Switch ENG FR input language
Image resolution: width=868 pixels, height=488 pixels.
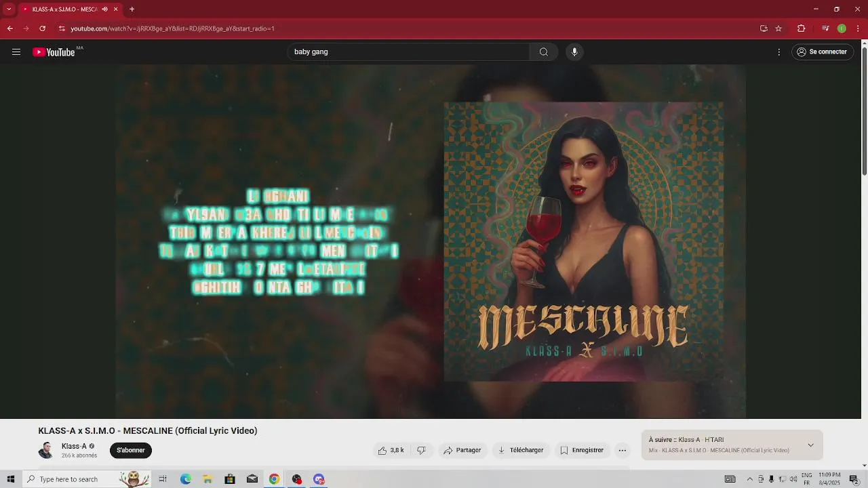coord(807,479)
